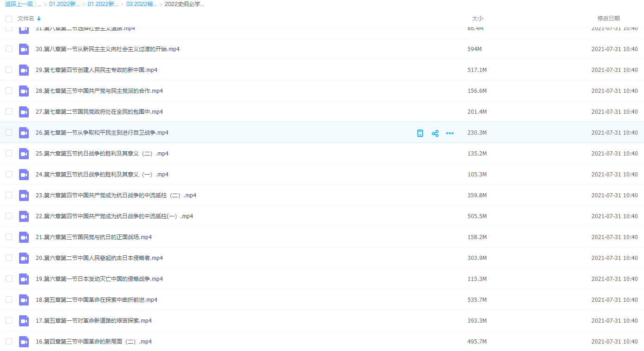This screenshot has height=351, width=644.
Task: Open the more options icon on row 26
Action: (x=449, y=133)
